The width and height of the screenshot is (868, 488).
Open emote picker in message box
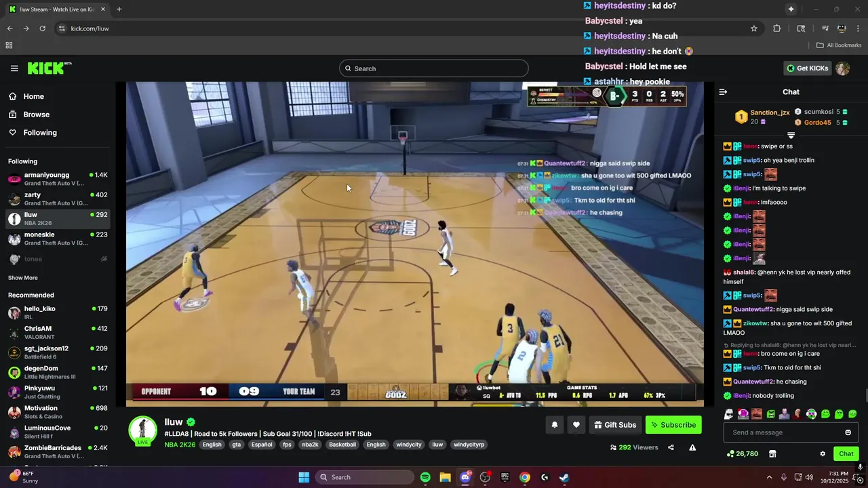(x=848, y=432)
